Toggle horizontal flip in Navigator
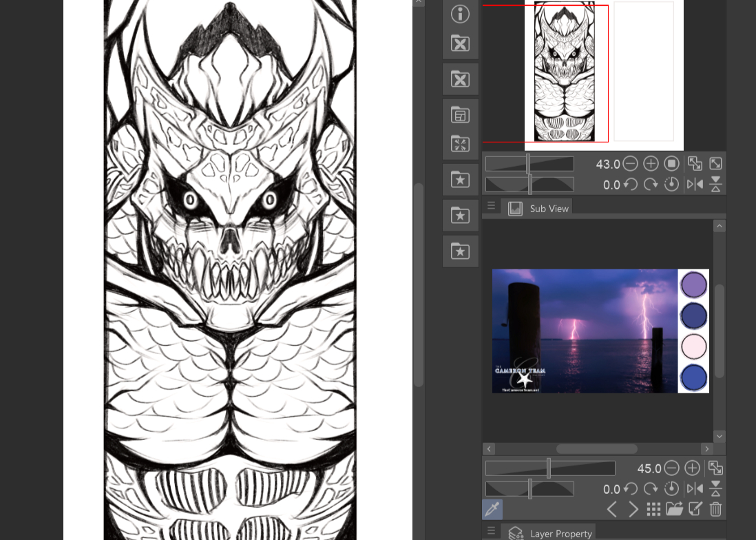Image resolution: width=756 pixels, height=540 pixels. [x=695, y=185]
